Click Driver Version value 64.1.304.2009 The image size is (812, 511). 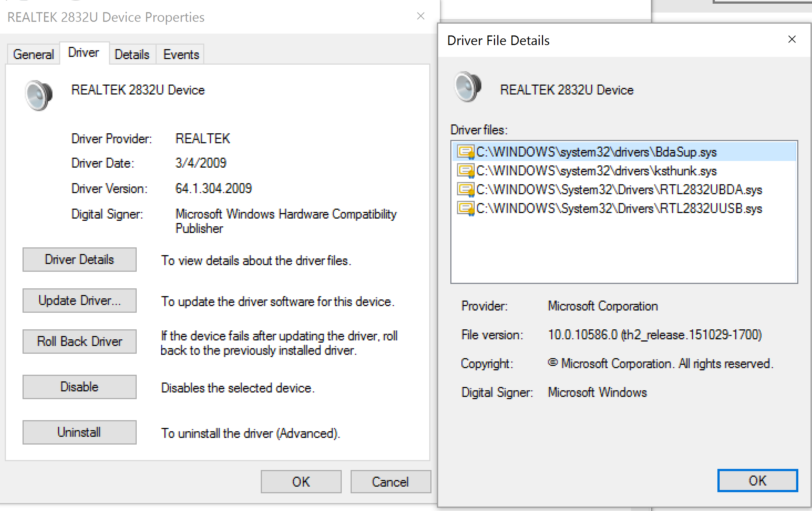pos(214,189)
